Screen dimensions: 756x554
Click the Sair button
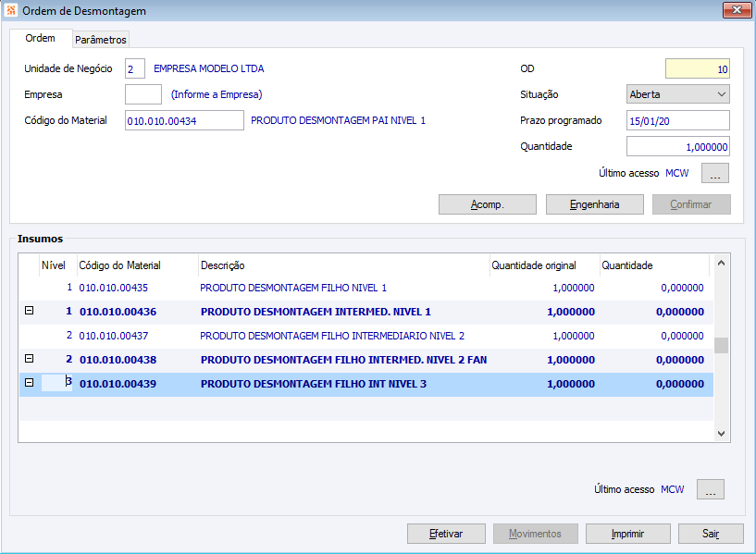(x=711, y=534)
